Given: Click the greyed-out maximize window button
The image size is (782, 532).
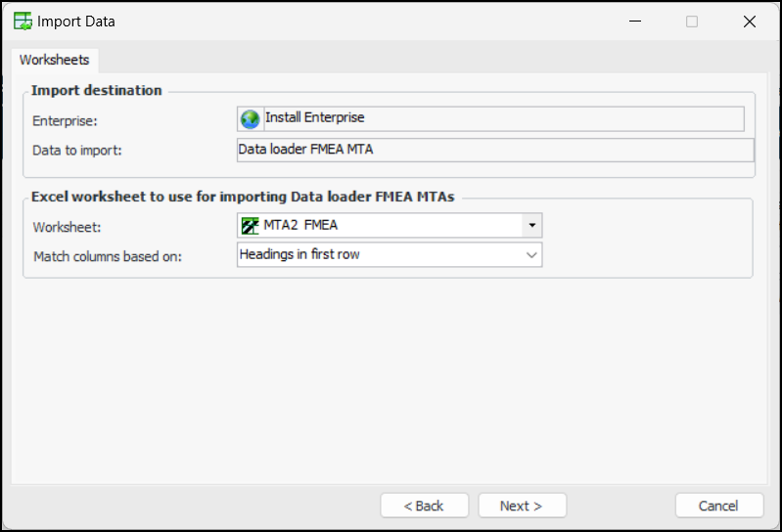Looking at the screenshot, I should tap(692, 21).
